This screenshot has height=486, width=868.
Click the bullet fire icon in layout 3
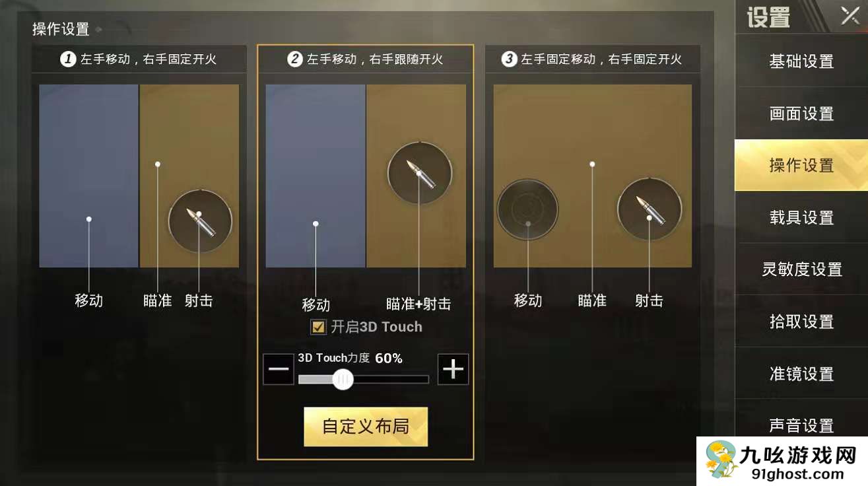point(650,210)
